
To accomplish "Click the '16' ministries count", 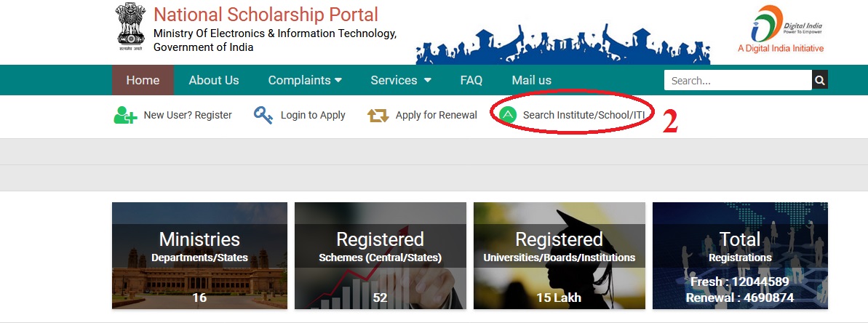I will point(199,298).
